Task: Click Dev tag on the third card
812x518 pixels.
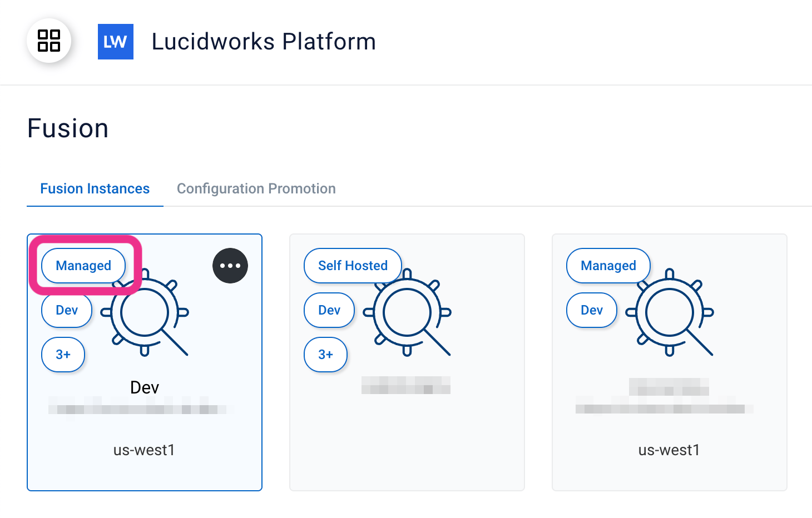Action: pos(592,310)
